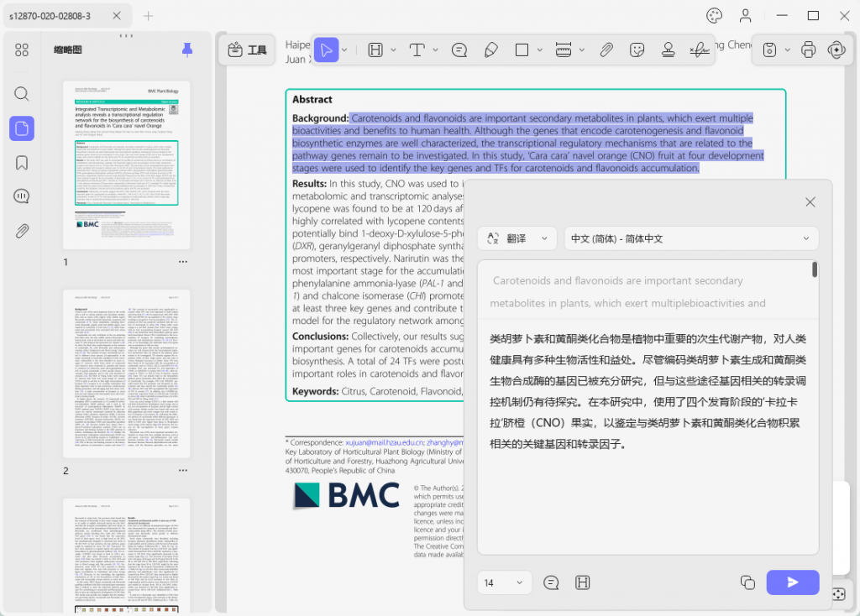Open the search panel in sidebar
This screenshot has height=616, width=860.
click(x=21, y=94)
